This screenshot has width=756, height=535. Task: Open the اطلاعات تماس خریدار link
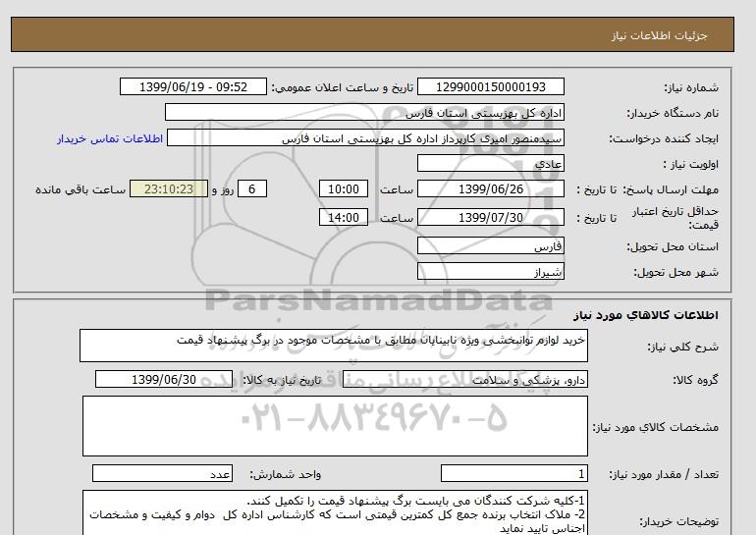[x=110, y=138]
